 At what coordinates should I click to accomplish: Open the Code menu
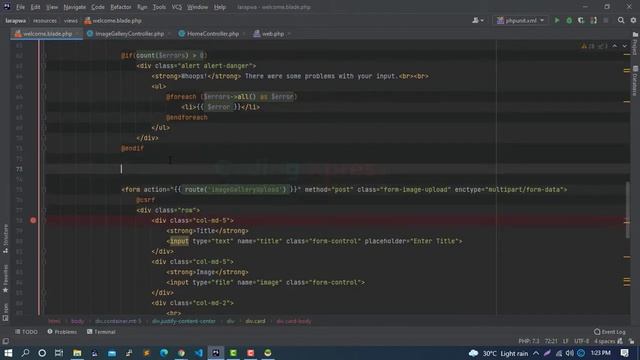(x=98, y=7)
